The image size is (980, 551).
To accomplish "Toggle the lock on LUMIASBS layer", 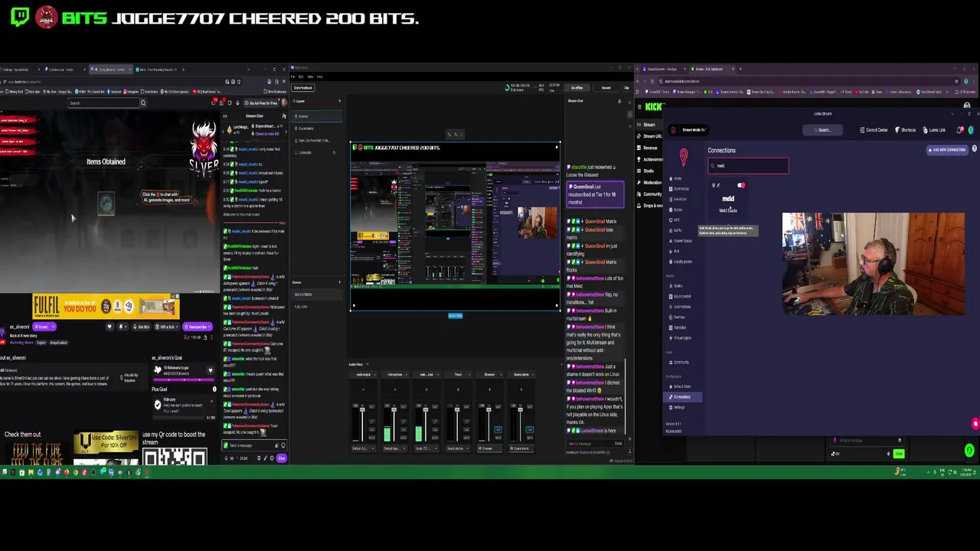I will point(334,152).
